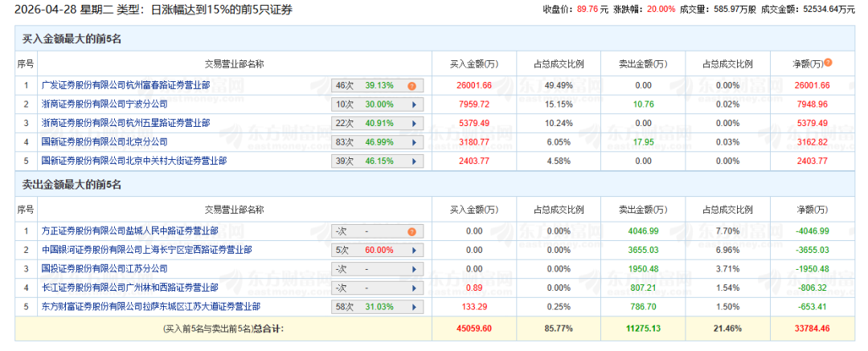Click arrow icon in 22次 40.91% box
Image resolution: width=868 pixels, height=351 pixels.
pos(414,123)
